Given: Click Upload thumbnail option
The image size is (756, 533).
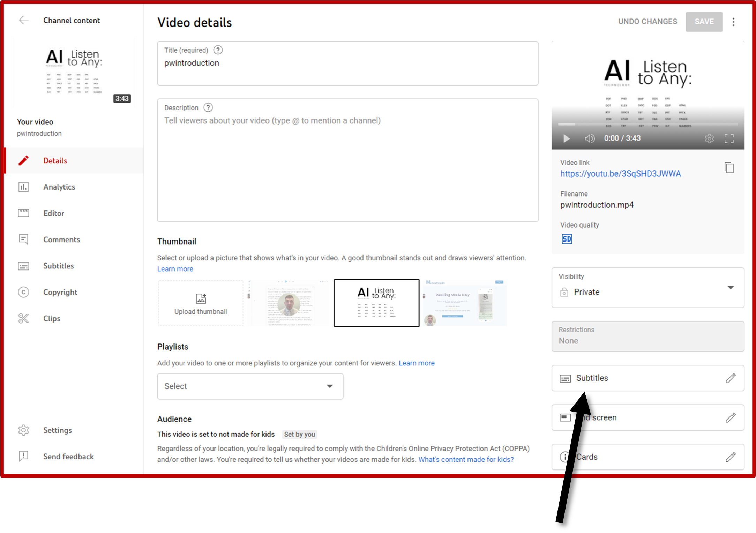Looking at the screenshot, I should [201, 303].
